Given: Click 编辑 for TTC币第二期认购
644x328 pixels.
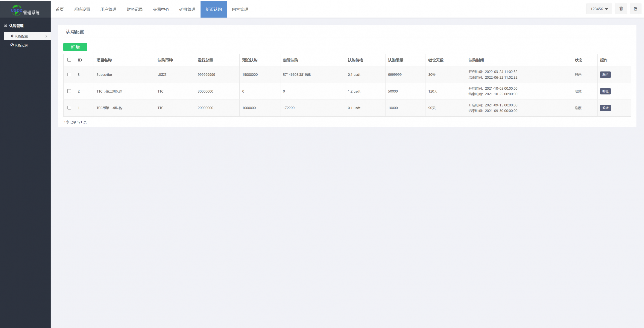Looking at the screenshot, I should [x=605, y=91].
